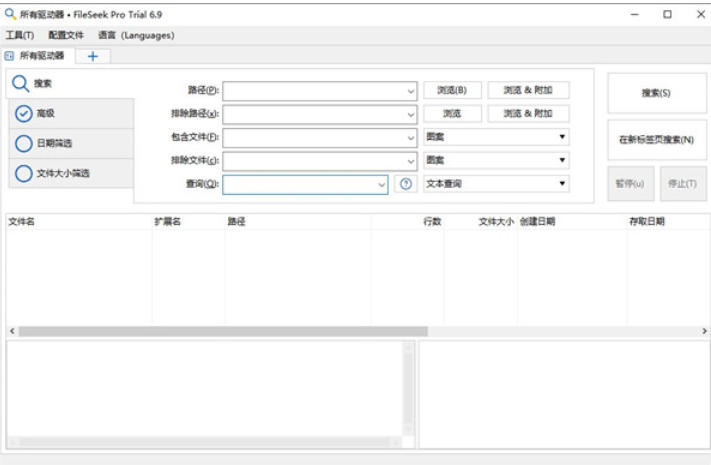711x465 pixels.
Task: Start search with 搜索(S) button
Action: click(x=657, y=93)
